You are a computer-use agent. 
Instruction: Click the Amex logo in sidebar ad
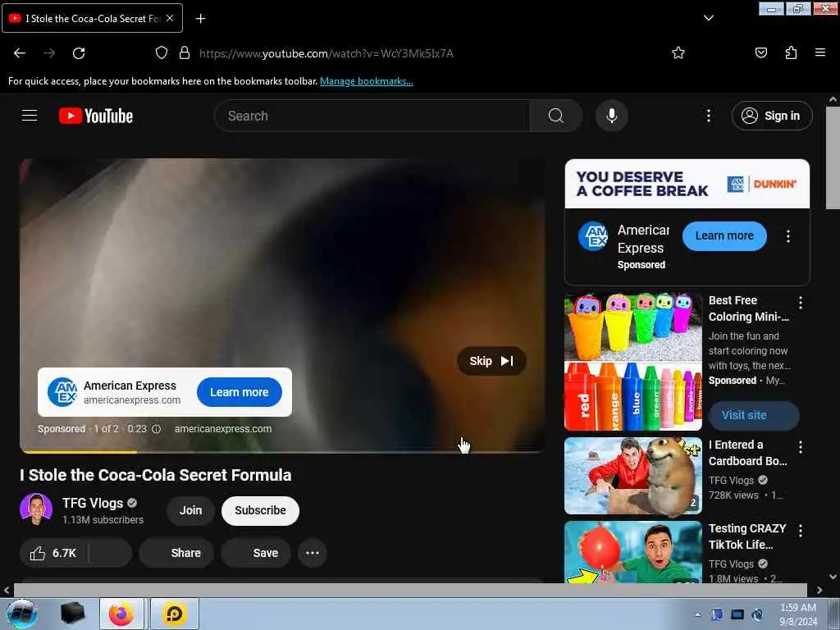click(593, 236)
